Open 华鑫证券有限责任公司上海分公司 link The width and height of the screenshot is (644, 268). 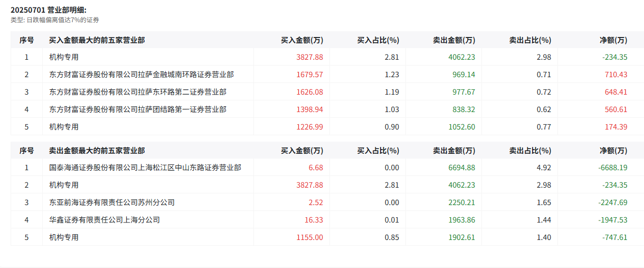[x=105, y=220]
